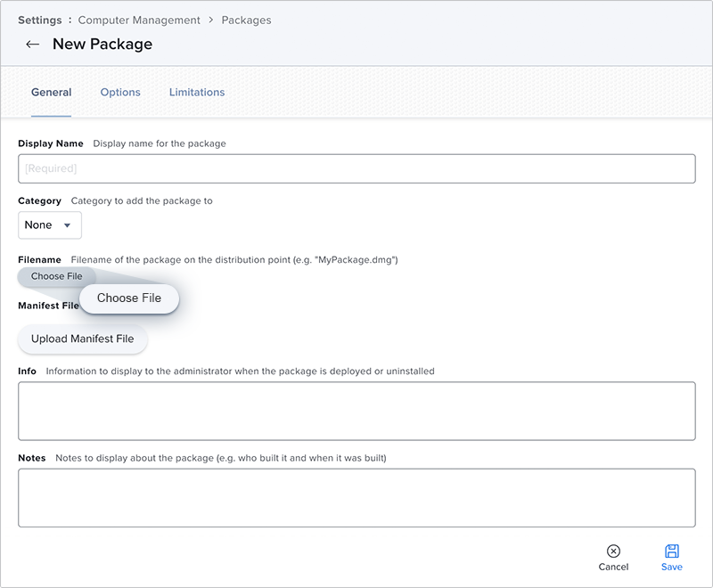
Task: Switch to the General tab
Action: point(51,93)
